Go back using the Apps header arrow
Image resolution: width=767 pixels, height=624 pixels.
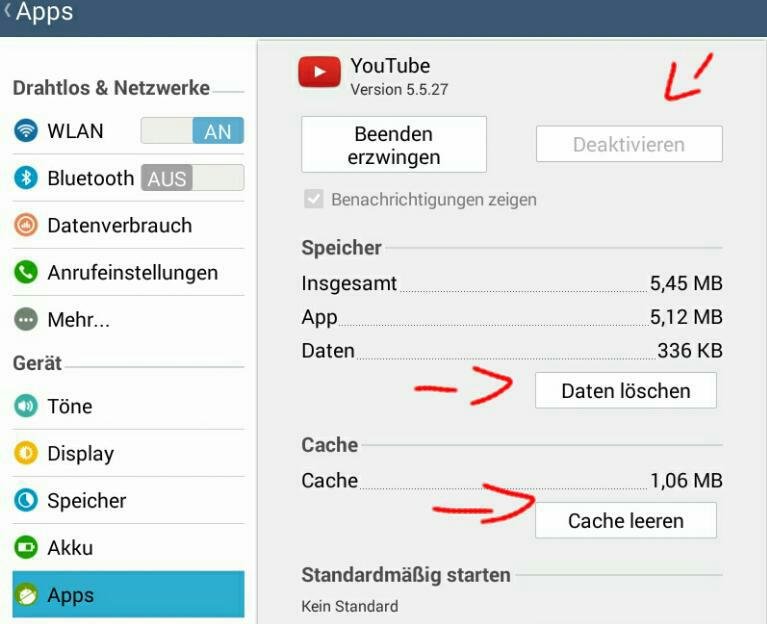click(x=8, y=11)
